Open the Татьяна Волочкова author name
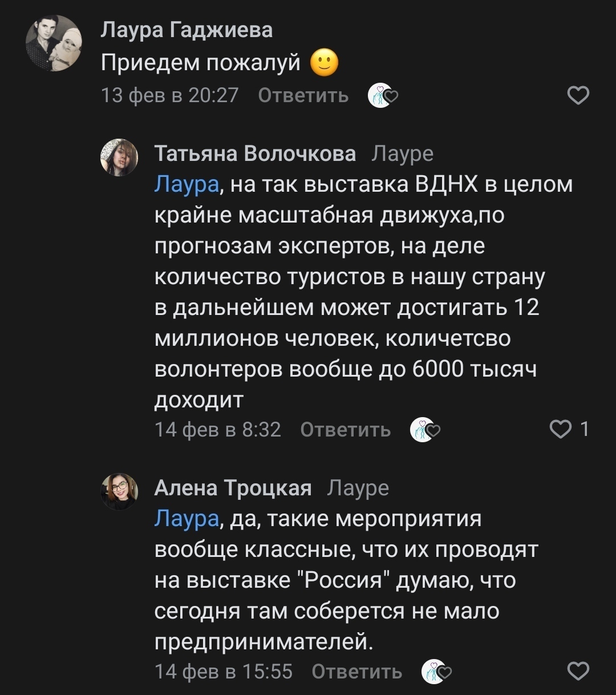Screen dimensions: 616x695 point(255,153)
